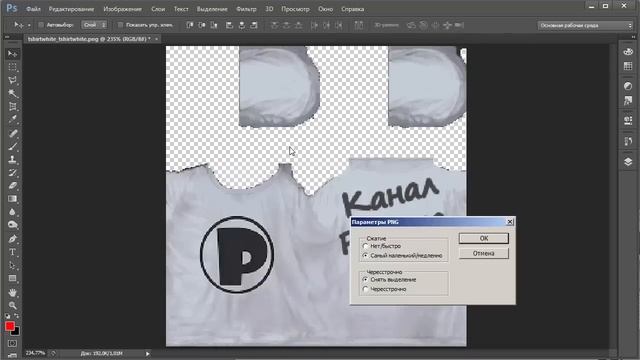Screen dimensions: 640x360
Task: Close the Параметры PNG dialog
Action: 510,222
